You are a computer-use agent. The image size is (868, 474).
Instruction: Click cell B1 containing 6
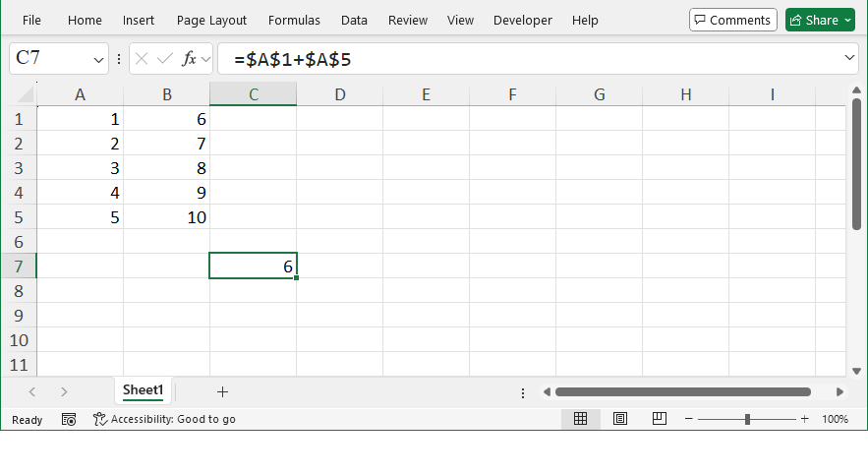(167, 119)
